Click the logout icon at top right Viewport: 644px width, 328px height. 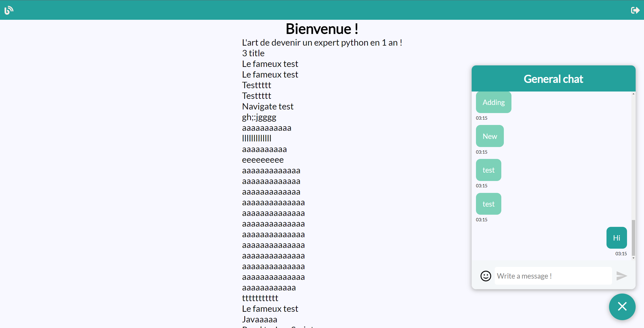tap(635, 10)
